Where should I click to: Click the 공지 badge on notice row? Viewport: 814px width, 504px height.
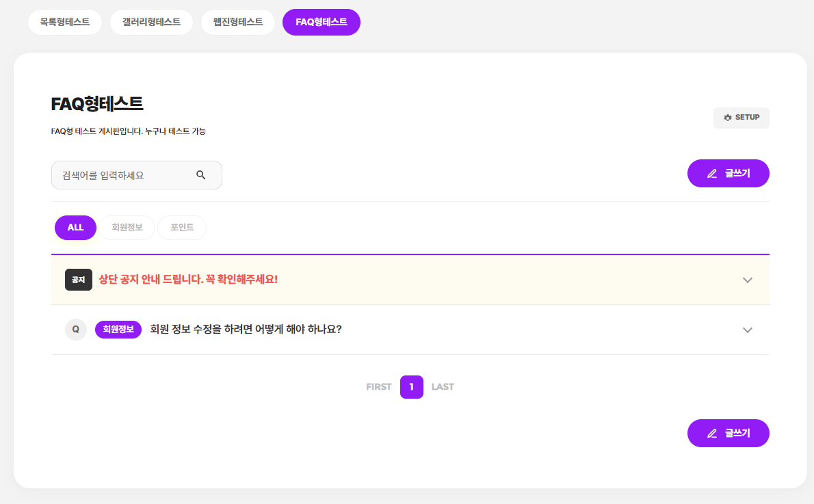click(79, 280)
